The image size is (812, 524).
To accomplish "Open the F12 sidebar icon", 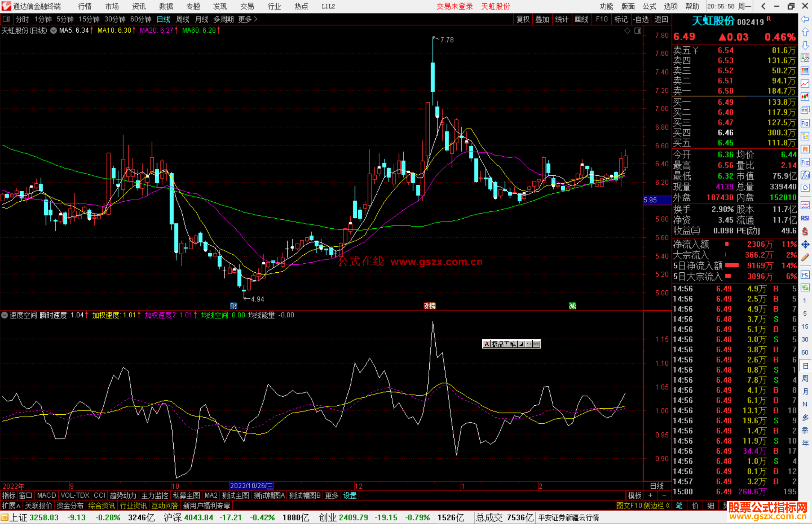I will pyautogui.click(x=805, y=162).
